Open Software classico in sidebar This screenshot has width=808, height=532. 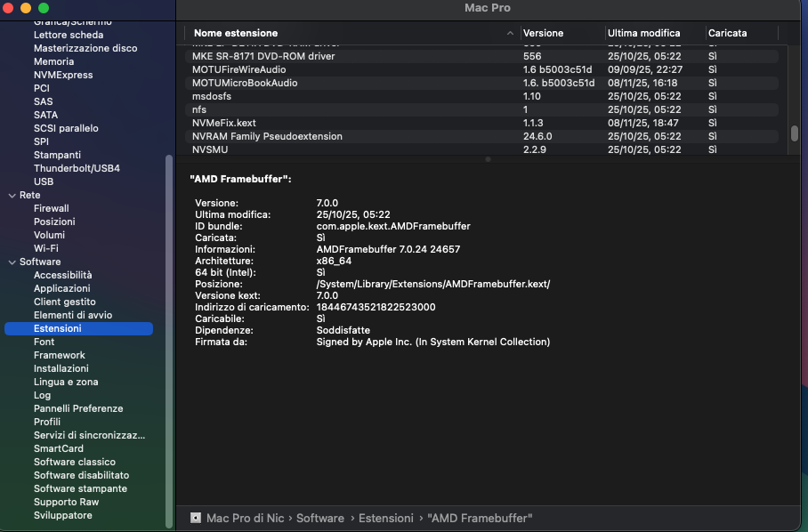pos(74,462)
